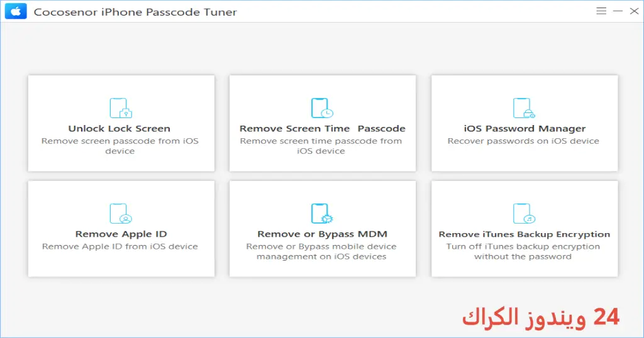The image size is (644, 338).
Task: Click "Turn off iTunes backup encryption" description
Action: click(x=523, y=251)
